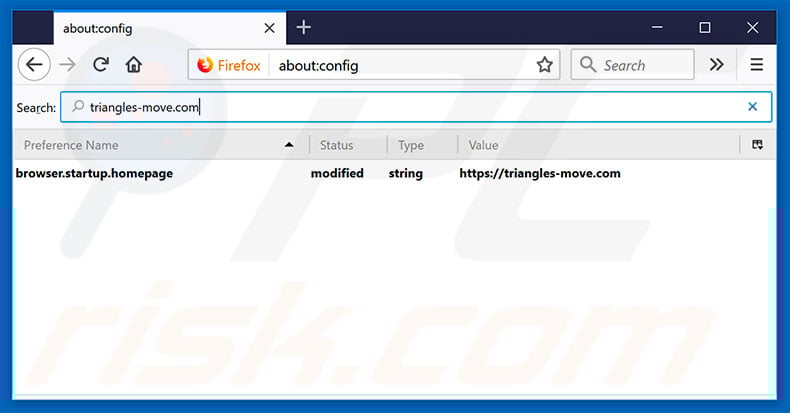The width and height of the screenshot is (790, 413).
Task: Close the Firefox window
Action: tap(752, 27)
